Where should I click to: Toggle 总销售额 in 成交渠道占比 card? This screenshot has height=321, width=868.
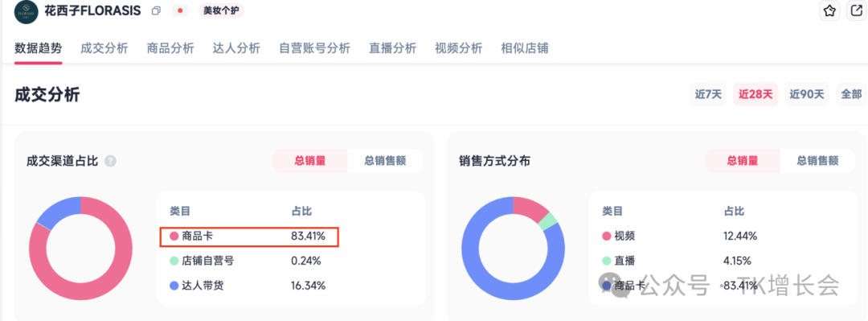(x=385, y=161)
